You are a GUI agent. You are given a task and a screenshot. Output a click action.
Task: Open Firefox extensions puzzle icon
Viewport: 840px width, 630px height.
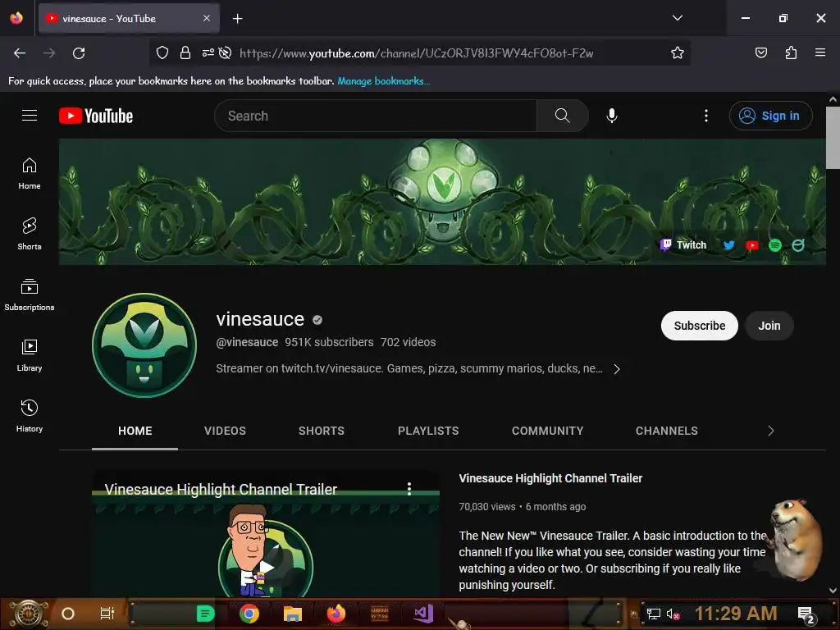pos(791,52)
